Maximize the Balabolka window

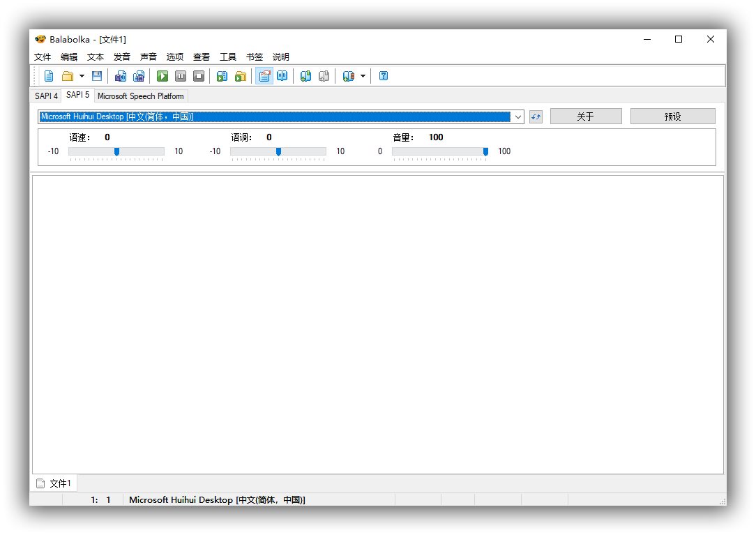(x=679, y=39)
